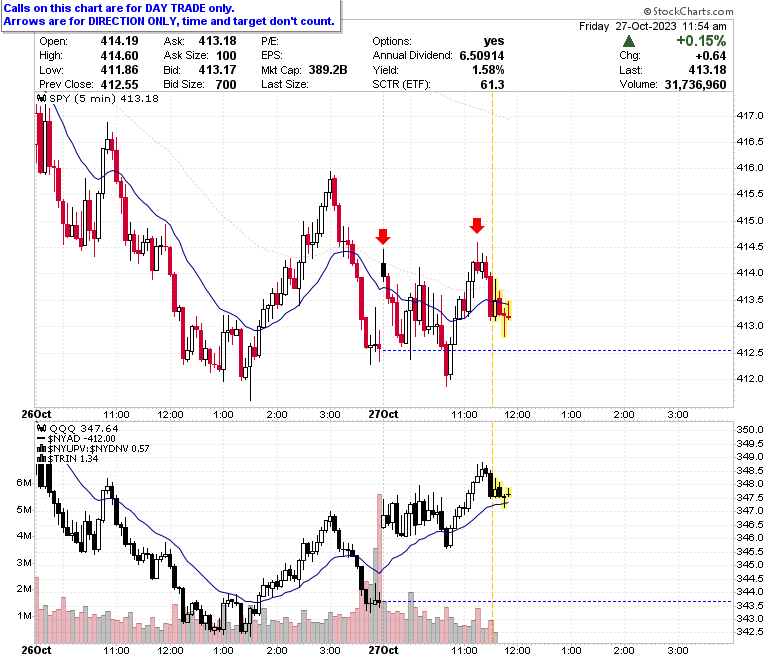Click the '$NYAD -412.00' indicator label

[82, 439]
